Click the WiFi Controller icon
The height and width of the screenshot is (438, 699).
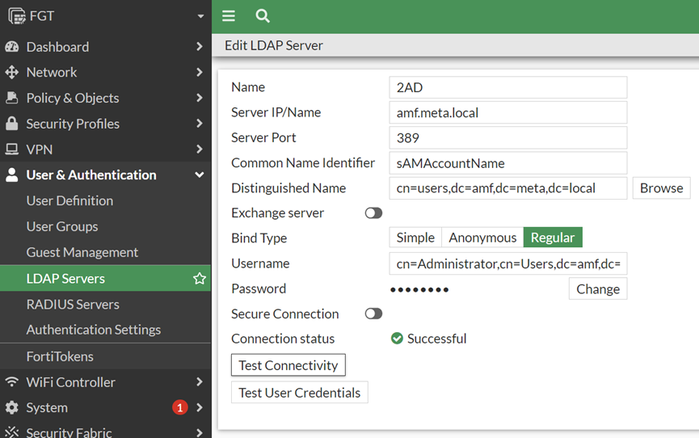coord(12,382)
